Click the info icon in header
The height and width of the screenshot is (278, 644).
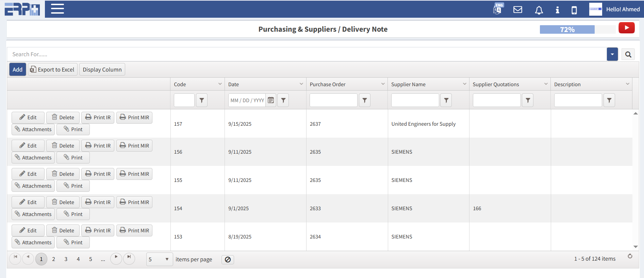[x=557, y=10]
